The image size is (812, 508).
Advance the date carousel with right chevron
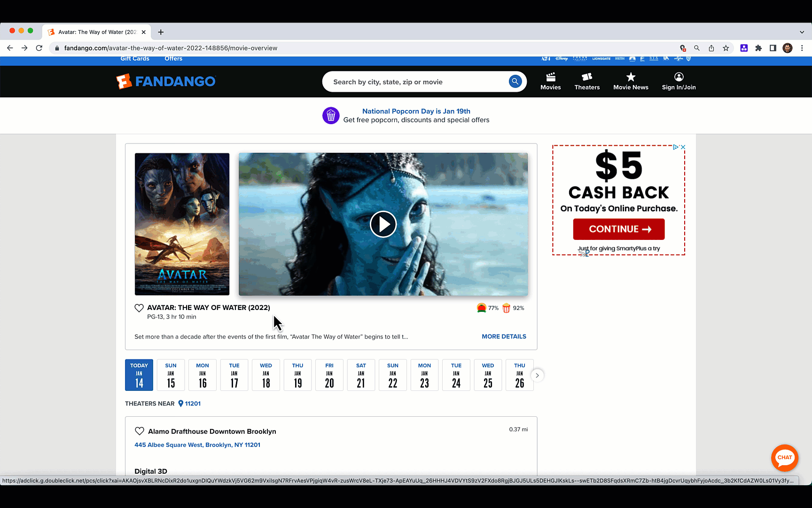537,375
